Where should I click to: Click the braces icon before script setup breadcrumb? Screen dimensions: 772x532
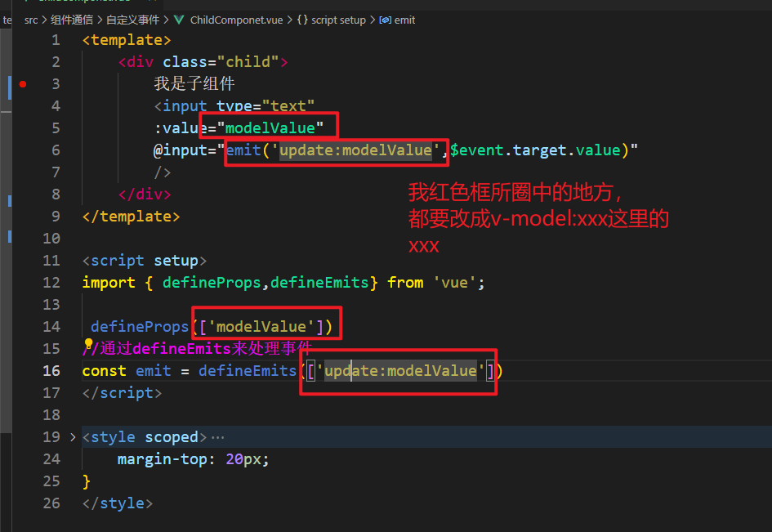[x=302, y=20]
